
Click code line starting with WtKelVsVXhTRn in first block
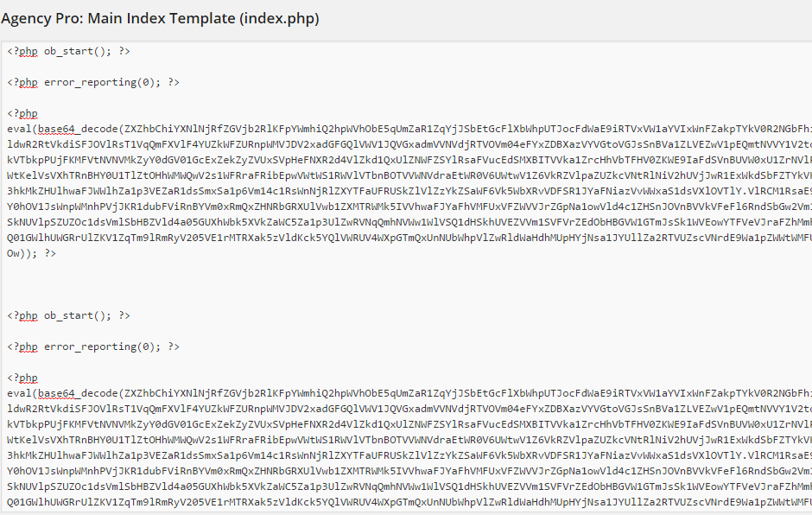point(409,175)
